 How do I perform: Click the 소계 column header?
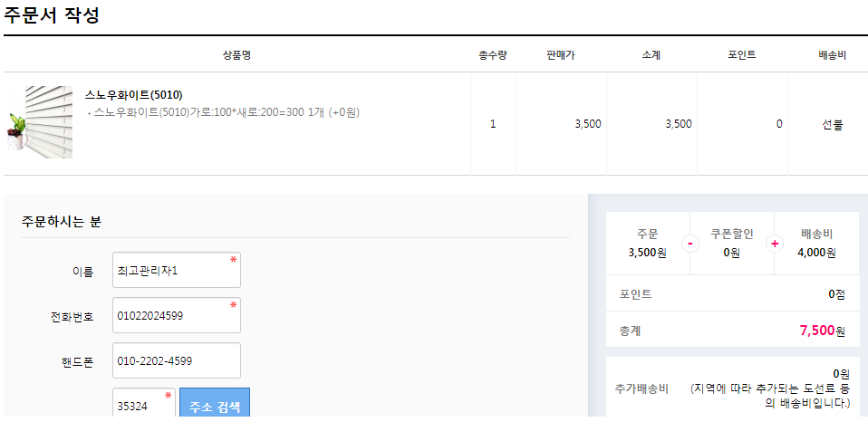click(x=651, y=55)
